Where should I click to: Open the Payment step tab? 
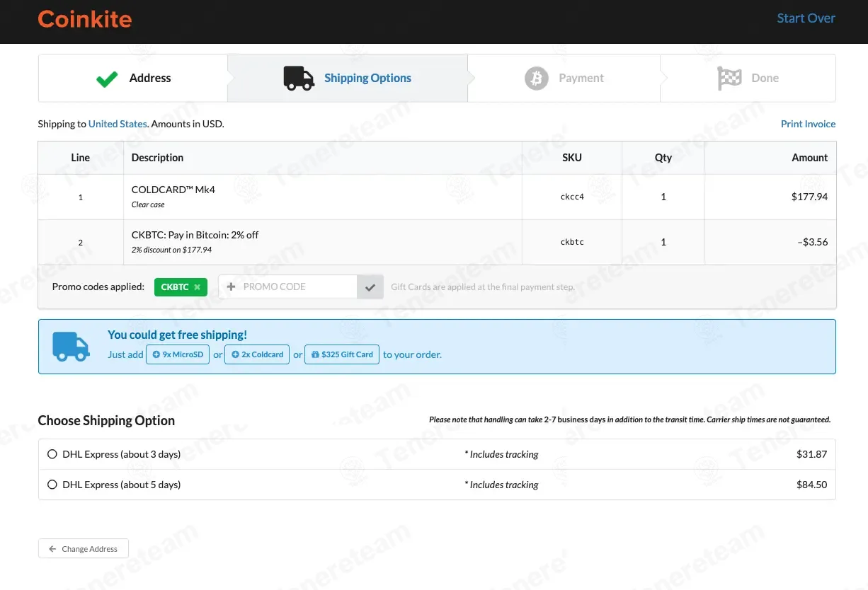(581, 79)
